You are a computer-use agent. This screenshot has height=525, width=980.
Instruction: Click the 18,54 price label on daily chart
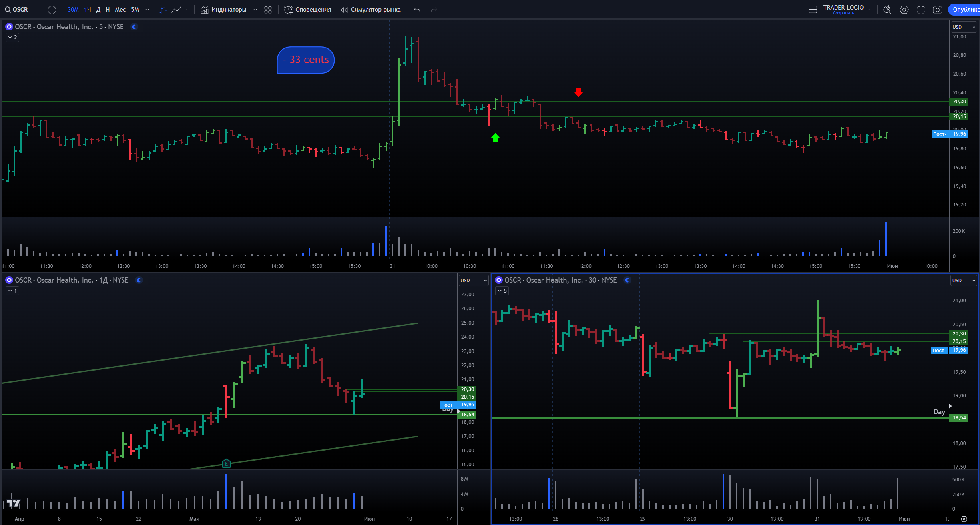point(467,415)
